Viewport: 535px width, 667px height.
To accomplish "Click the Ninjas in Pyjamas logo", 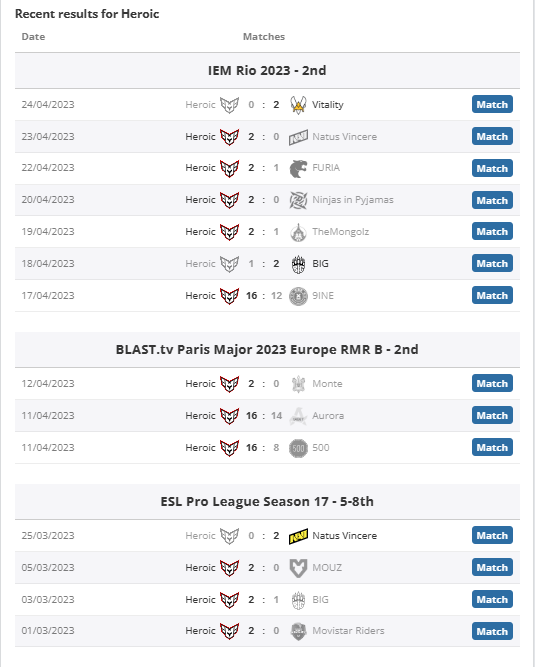I will pyautogui.click(x=298, y=200).
